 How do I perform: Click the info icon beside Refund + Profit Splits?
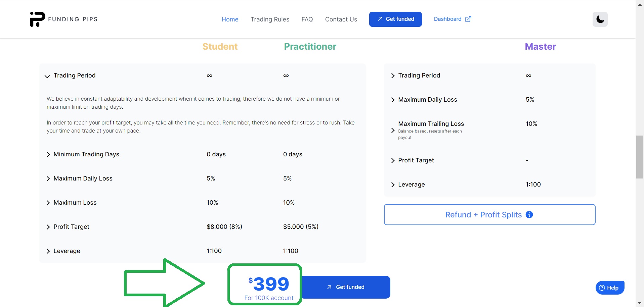pyautogui.click(x=529, y=215)
